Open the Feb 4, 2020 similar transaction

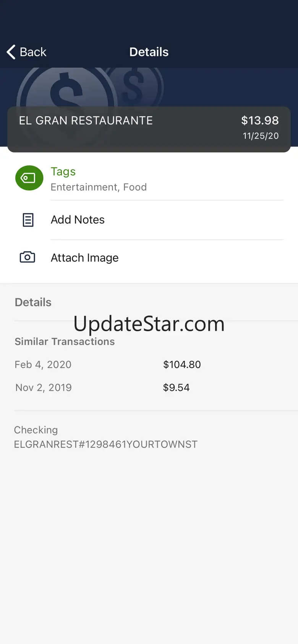(x=43, y=365)
